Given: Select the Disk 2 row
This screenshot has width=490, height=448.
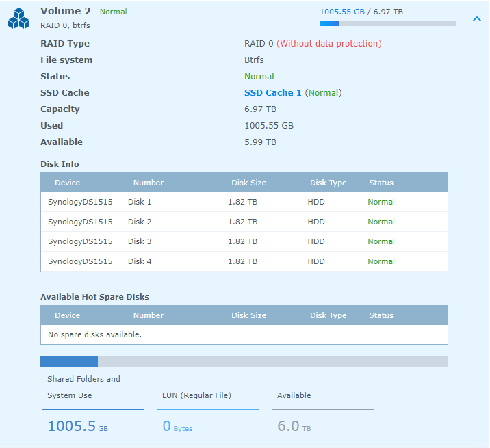Looking at the screenshot, I should 244,222.
